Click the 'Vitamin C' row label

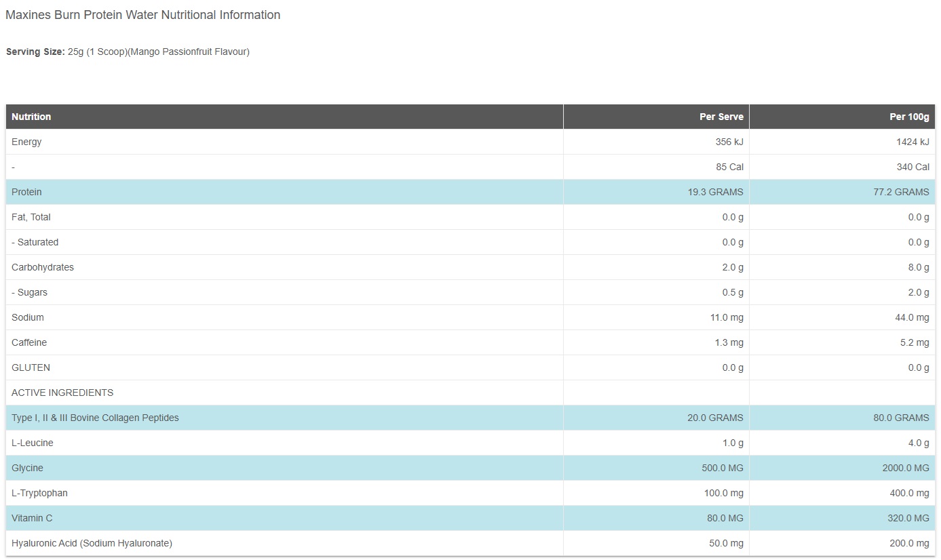pyautogui.click(x=32, y=518)
